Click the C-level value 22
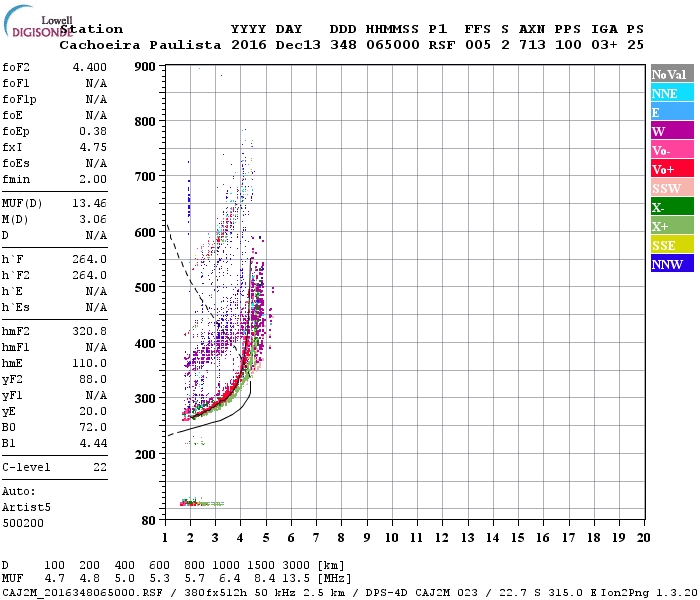Screen dimensions: 700x600 click(100, 468)
